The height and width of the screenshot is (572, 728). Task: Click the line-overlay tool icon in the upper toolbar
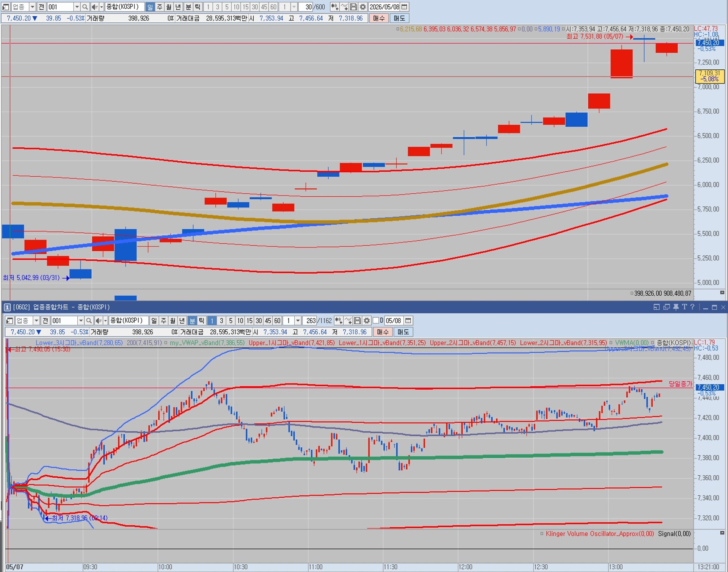344,7
